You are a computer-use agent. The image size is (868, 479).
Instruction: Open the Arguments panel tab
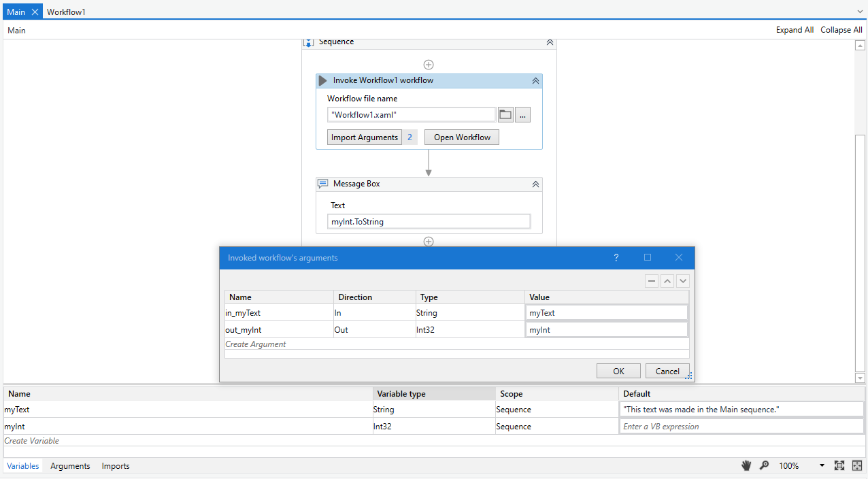[x=70, y=466]
